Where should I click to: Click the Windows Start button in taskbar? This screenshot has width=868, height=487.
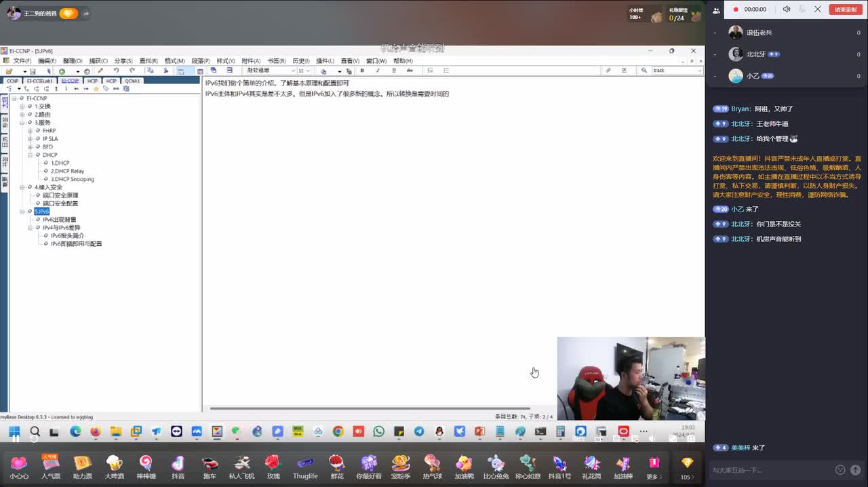click(14, 431)
